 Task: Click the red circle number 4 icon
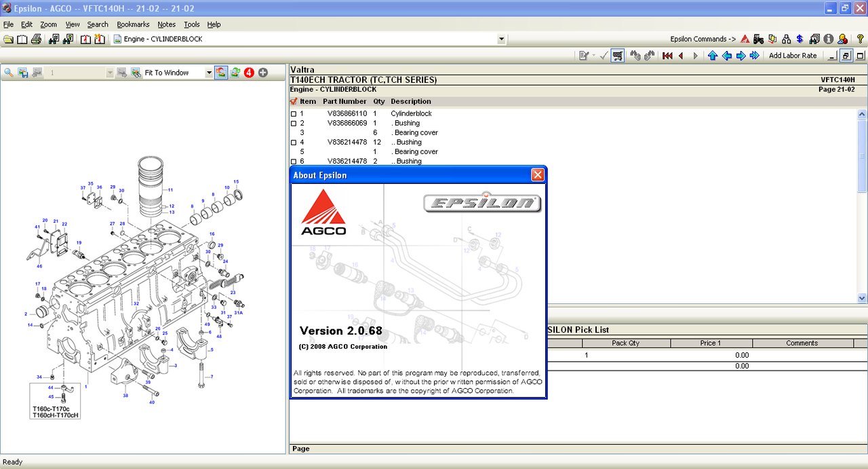tap(249, 73)
